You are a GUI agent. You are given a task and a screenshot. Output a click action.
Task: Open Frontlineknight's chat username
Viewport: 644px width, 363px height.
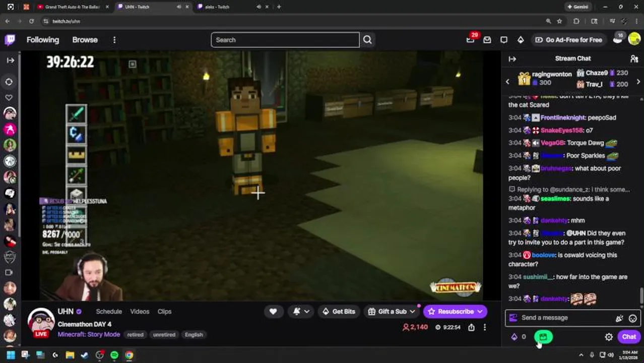click(562, 117)
